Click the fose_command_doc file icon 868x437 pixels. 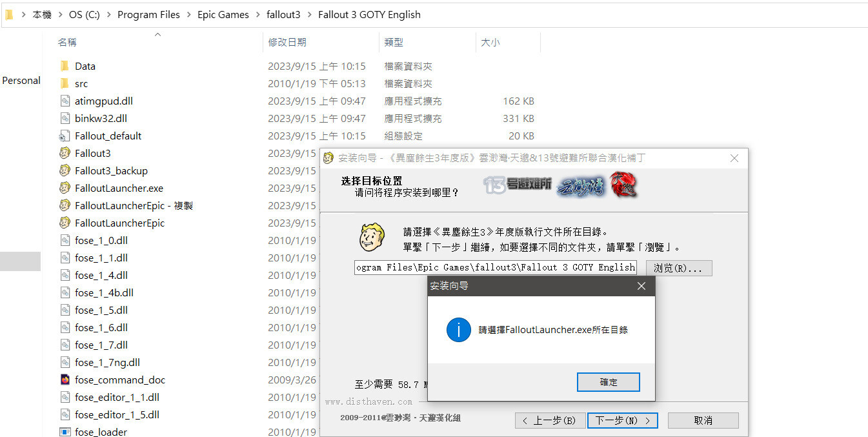coord(65,380)
